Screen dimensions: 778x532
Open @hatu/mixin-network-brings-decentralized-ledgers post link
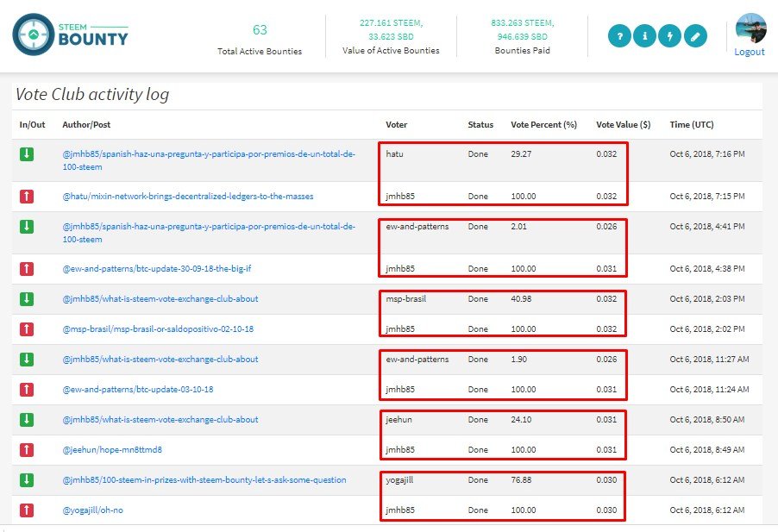click(x=188, y=197)
